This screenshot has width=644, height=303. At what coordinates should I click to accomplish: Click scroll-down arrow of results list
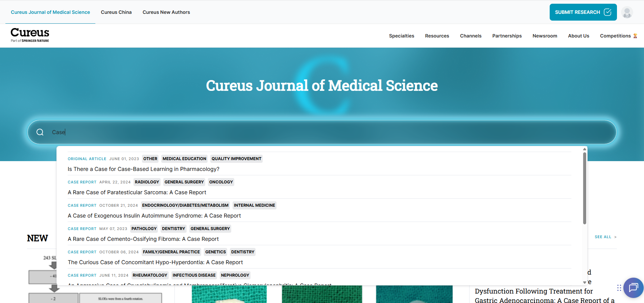(x=585, y=282)
